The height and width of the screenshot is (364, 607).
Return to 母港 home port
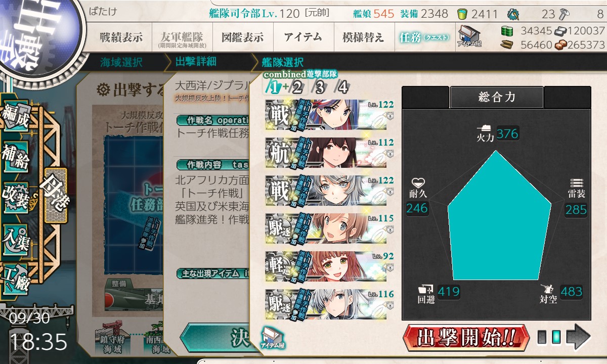coord(56,195)
